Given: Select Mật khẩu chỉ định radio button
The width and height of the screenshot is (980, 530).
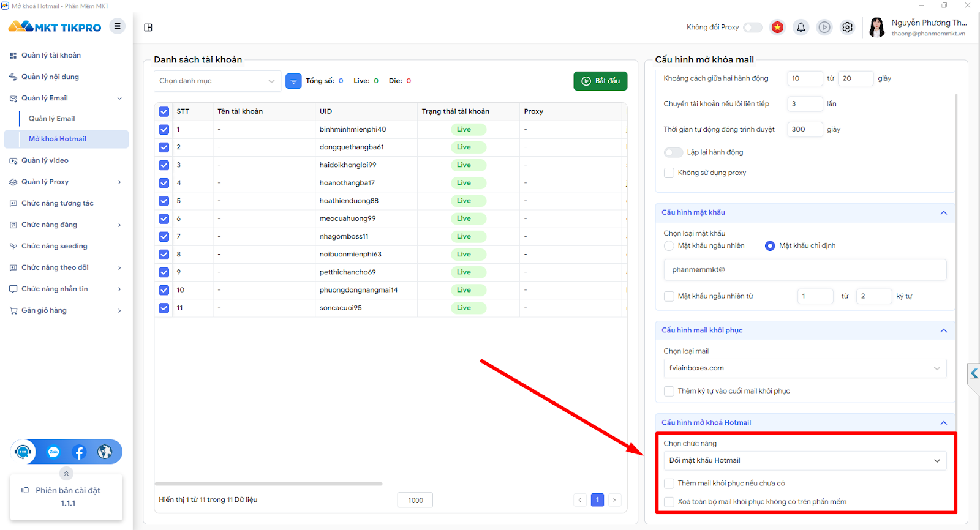Looking at the screenshot, I should (770, 245).
